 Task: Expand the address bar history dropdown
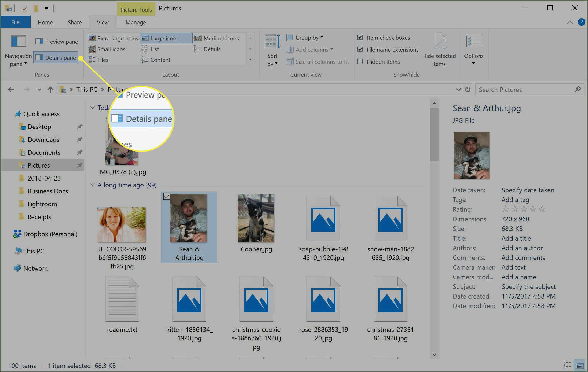point(458,90)
